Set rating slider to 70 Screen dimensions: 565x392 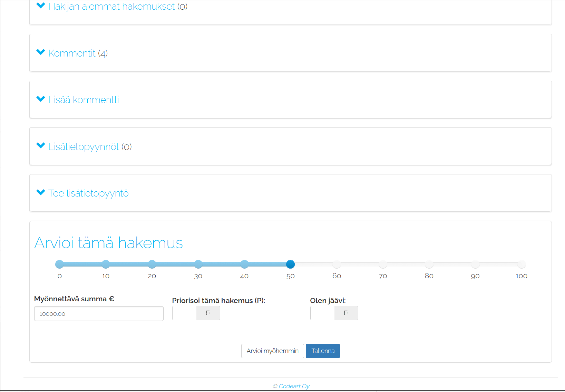[x=383, y=264]
